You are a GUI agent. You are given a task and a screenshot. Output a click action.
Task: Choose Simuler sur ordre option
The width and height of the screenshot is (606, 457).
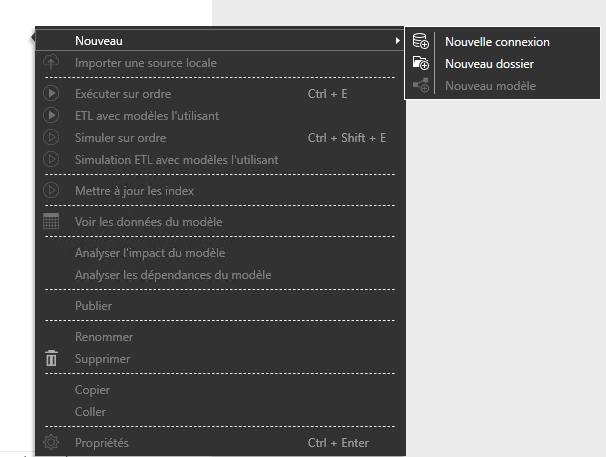120,138
